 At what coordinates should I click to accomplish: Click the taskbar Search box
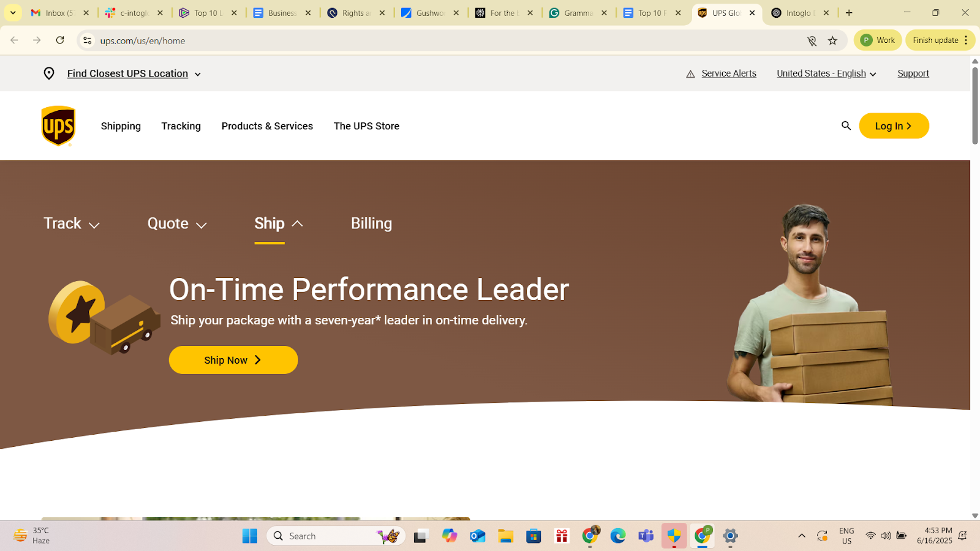[x=336, y=536]
